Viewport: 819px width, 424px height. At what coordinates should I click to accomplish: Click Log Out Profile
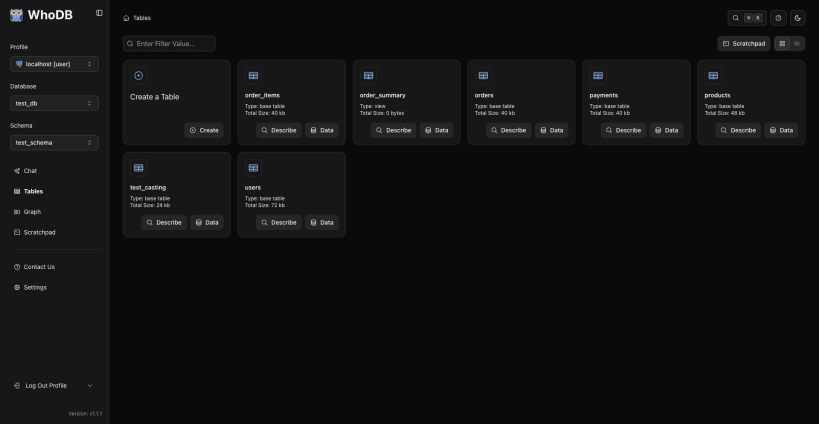point(46,386)
